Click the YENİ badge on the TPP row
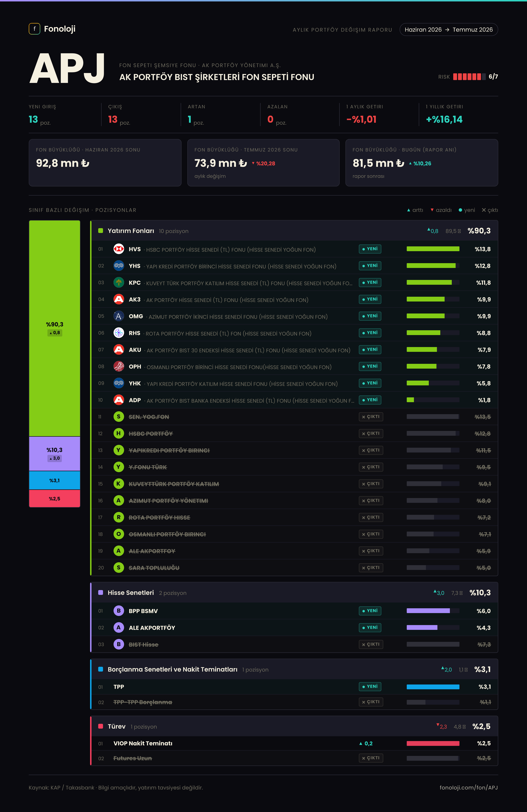The height and width of the screenshot is (812, 527). (x=370, y=686)
